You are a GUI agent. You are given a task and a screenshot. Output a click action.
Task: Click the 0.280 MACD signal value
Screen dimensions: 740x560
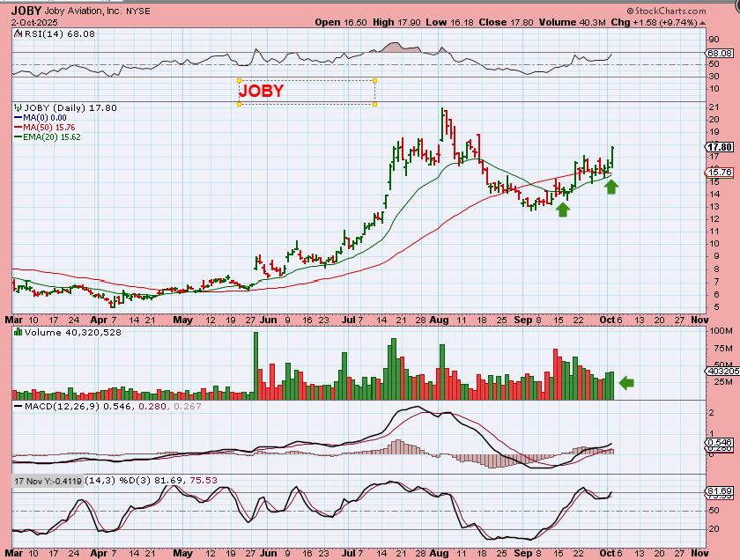(x=152, y=406)
